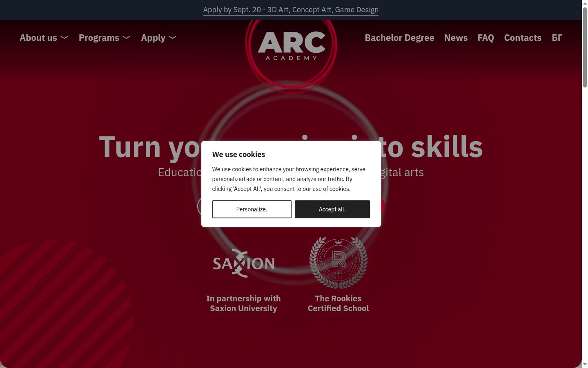588x368 pixels.
Task: Open the FAQ page
Action: coord(486,38)
